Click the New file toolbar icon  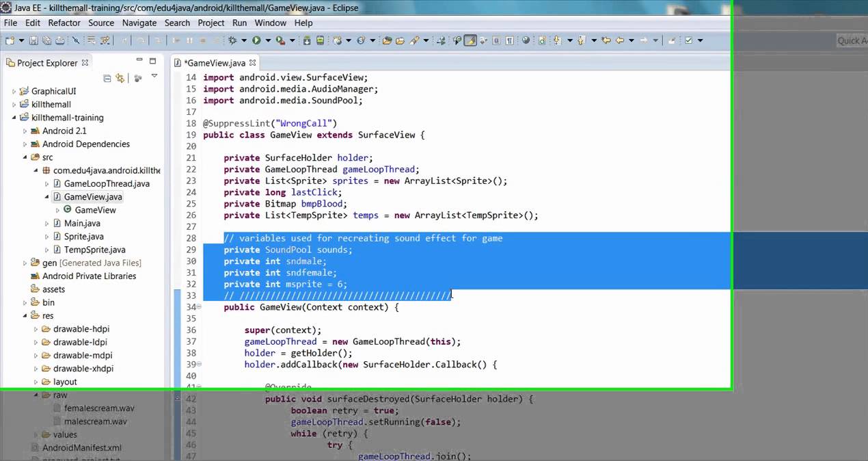point(10,40)
